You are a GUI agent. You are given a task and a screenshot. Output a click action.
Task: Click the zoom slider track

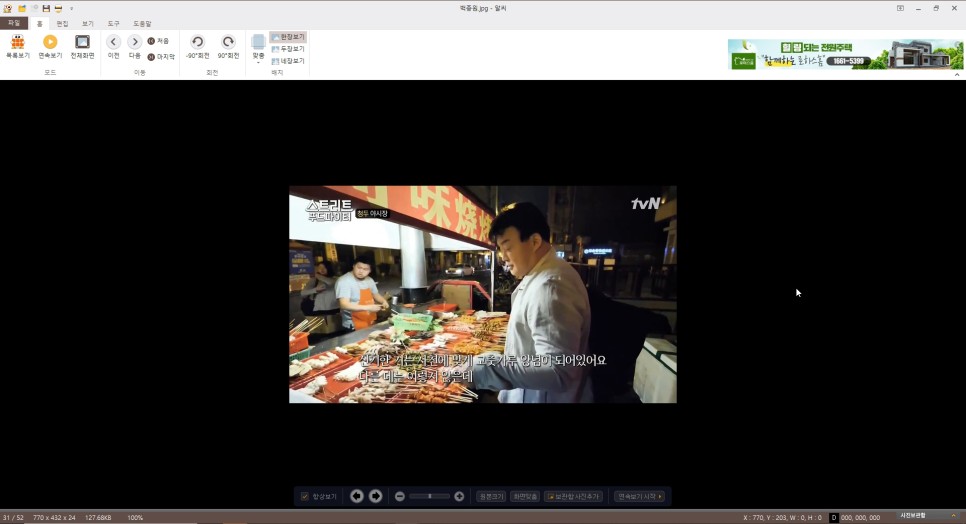tap(429, 496)
